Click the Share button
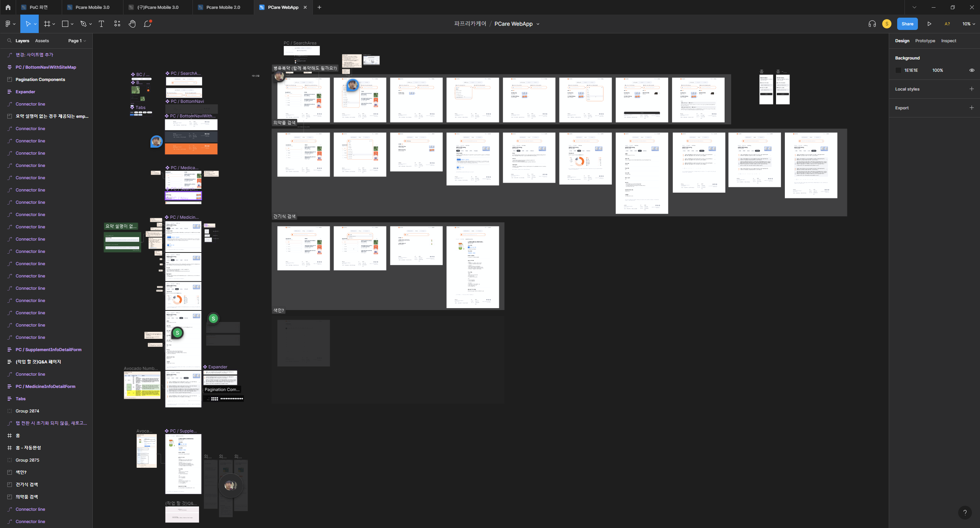Viewport: 980px width, 528px height. pyautogui.click(x=907, y=24)
